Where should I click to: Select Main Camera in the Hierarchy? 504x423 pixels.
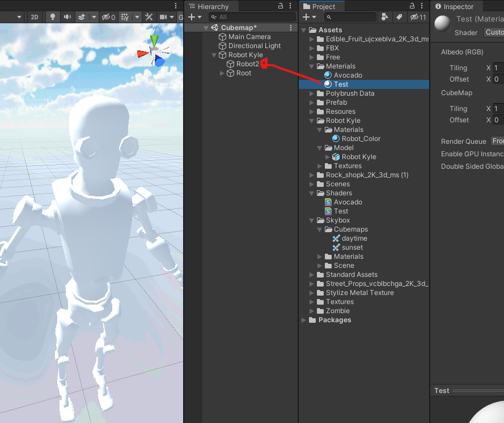(x=249, y=37)
